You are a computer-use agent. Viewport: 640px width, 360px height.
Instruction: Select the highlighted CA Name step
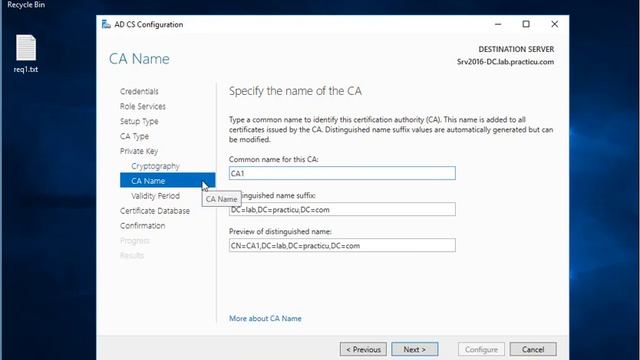[167, 181]
